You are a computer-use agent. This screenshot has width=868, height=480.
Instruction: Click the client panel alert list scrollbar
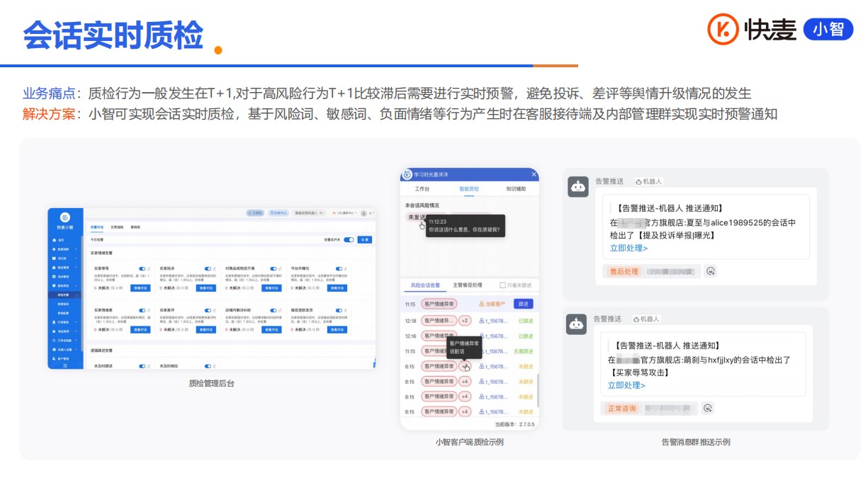pyautogui.click(x=537, y=389)
